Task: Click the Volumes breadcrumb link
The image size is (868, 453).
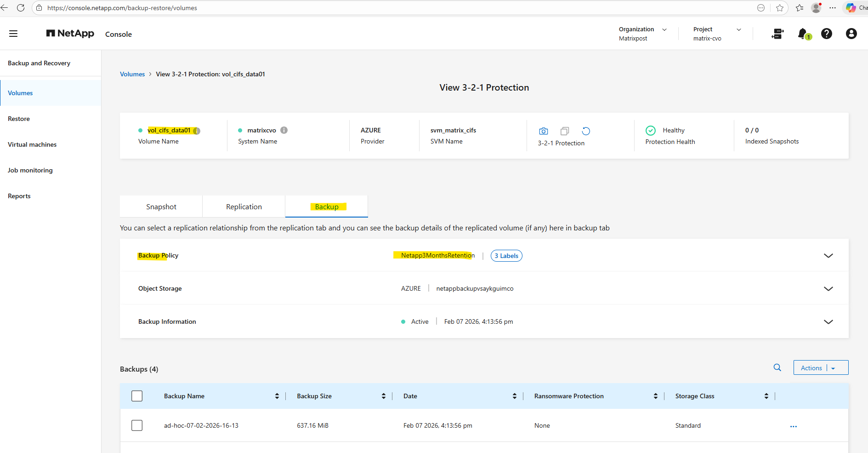Action: 132,74
